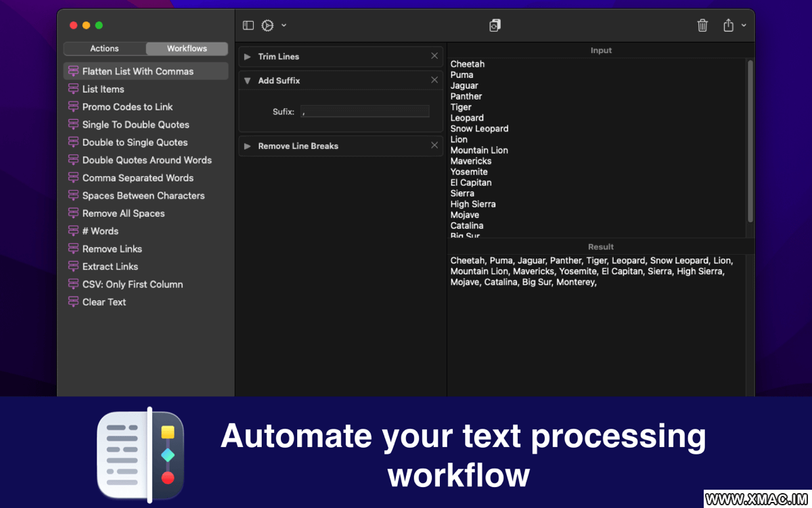Remove the Trim Lines step
812x508 pixels.
tap(434, 56)
